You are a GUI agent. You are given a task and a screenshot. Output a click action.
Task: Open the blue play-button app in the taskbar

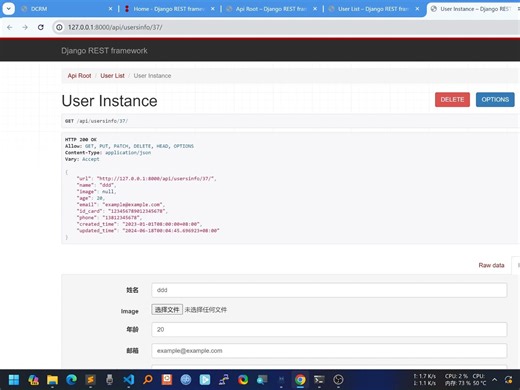point(205,380)
